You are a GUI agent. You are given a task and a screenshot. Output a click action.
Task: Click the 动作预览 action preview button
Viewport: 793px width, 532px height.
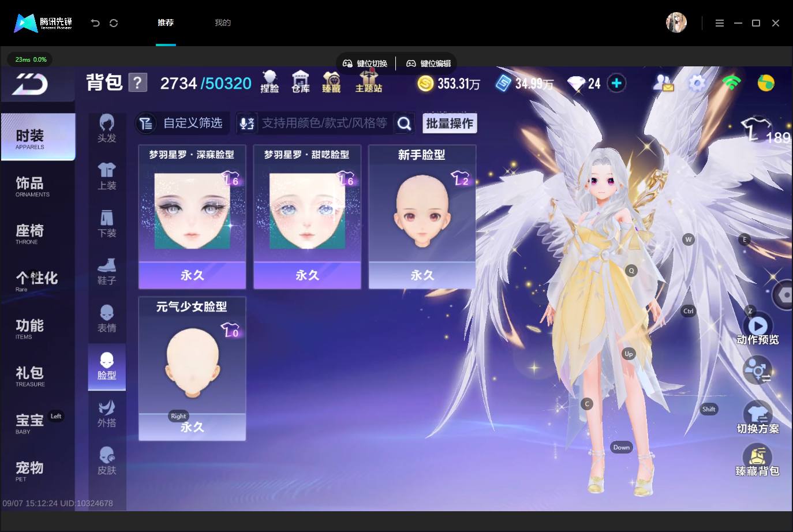757,331
